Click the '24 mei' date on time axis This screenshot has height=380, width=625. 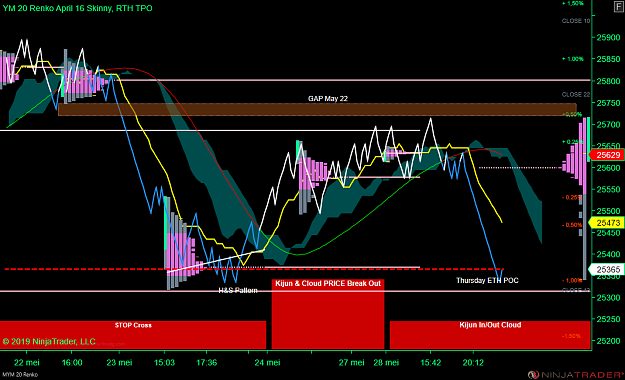[267, 362]
